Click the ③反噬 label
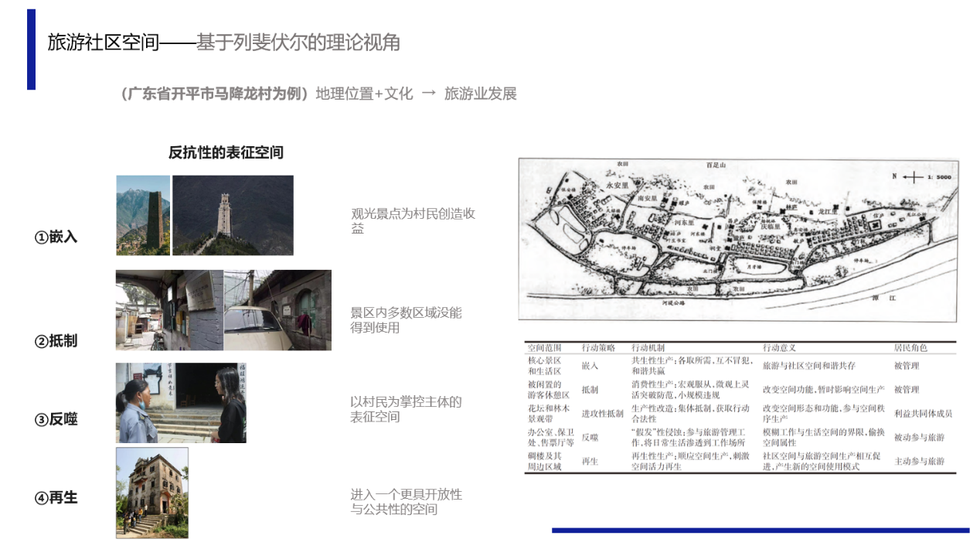This screenshot has width=980, height=546. click(56, 420)
